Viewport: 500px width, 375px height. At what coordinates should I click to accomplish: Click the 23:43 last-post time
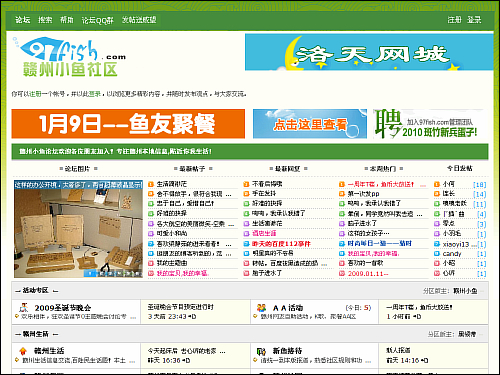coord(177,316)
